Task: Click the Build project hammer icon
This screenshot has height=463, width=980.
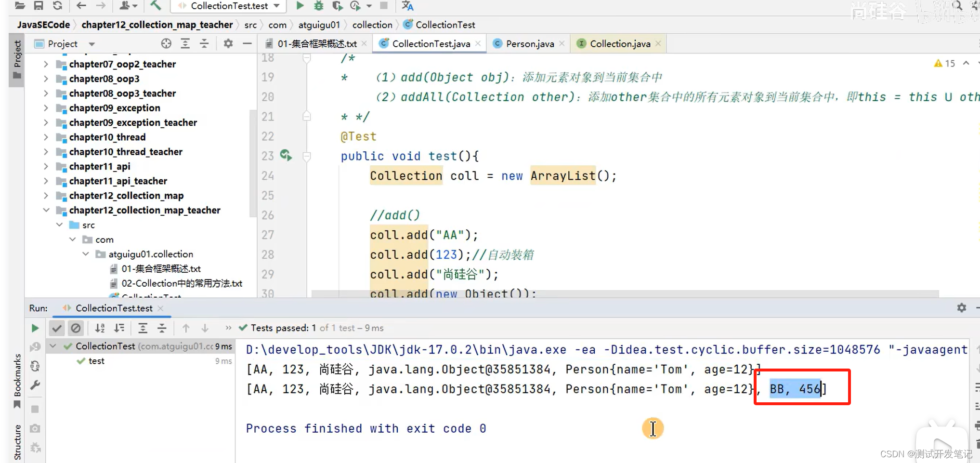Action: (x=156, y=6)
